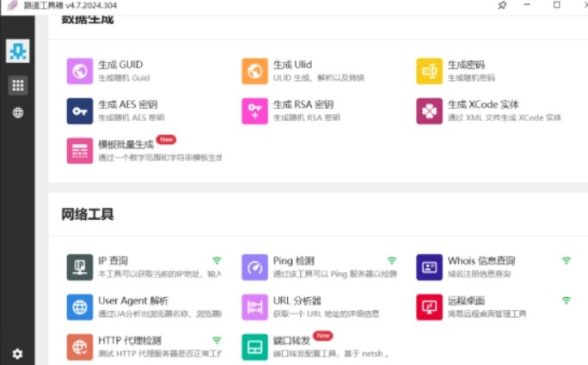Maximize the application window
The width and height of the screenshot is (588, 365).
click(x=557, y=5)
